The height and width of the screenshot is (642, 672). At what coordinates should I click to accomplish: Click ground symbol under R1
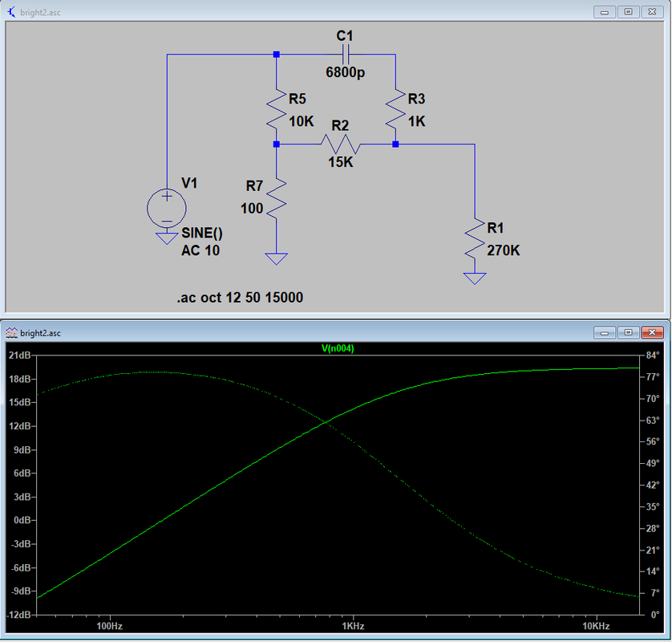475,278
